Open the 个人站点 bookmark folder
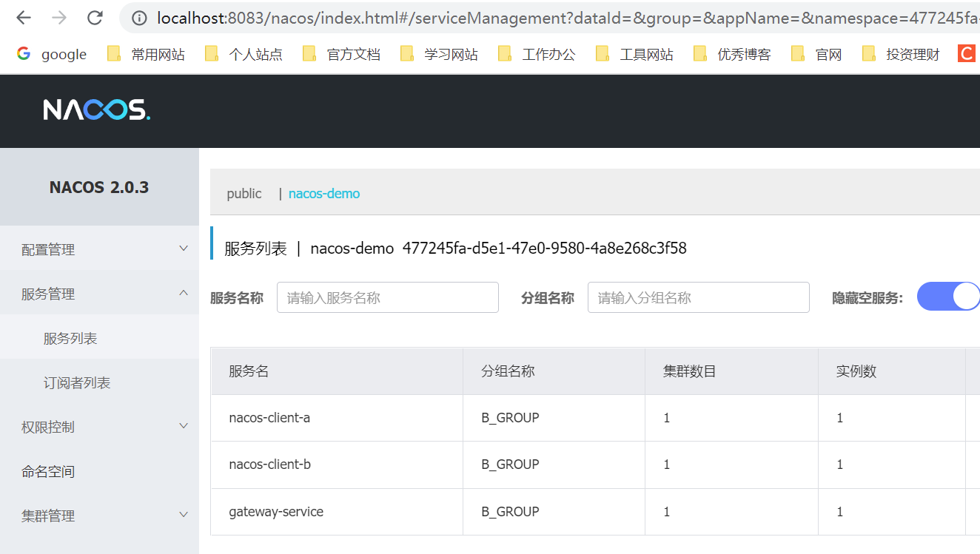The height and width of the screenshot is (554, 980). pyautogui.click(x=244, y=54)
